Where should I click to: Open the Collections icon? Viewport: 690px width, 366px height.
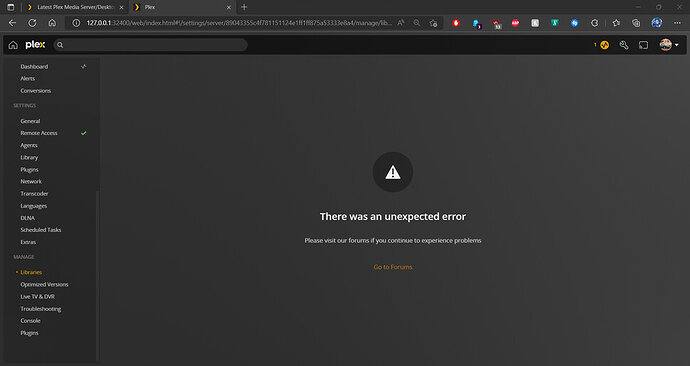click(636, 23)
